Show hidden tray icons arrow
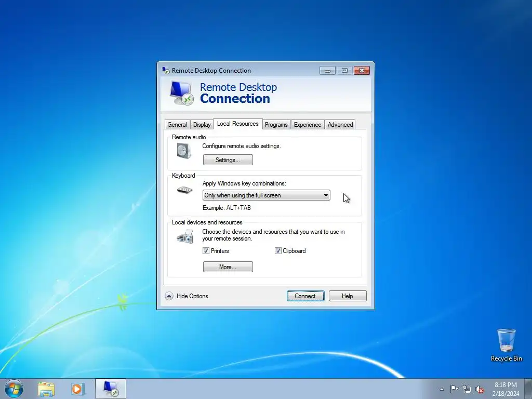 tap(442, 389)
